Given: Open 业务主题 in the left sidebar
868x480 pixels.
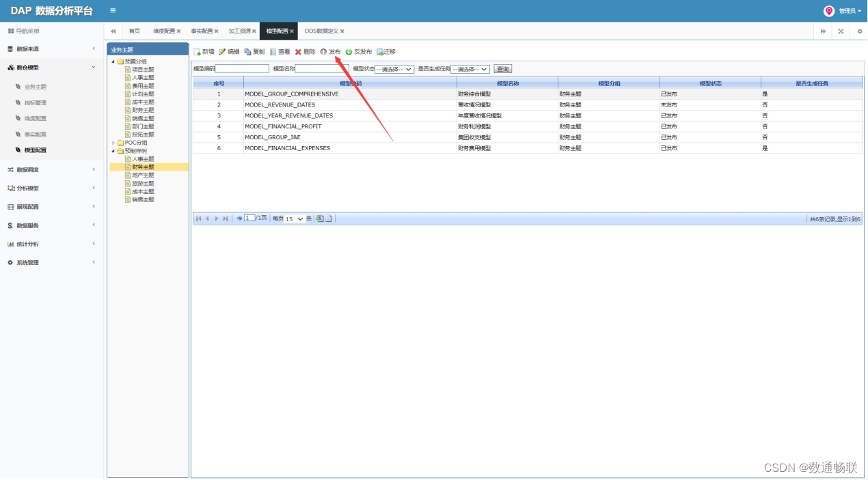Looking at the screenshot, I should (36, 87).
